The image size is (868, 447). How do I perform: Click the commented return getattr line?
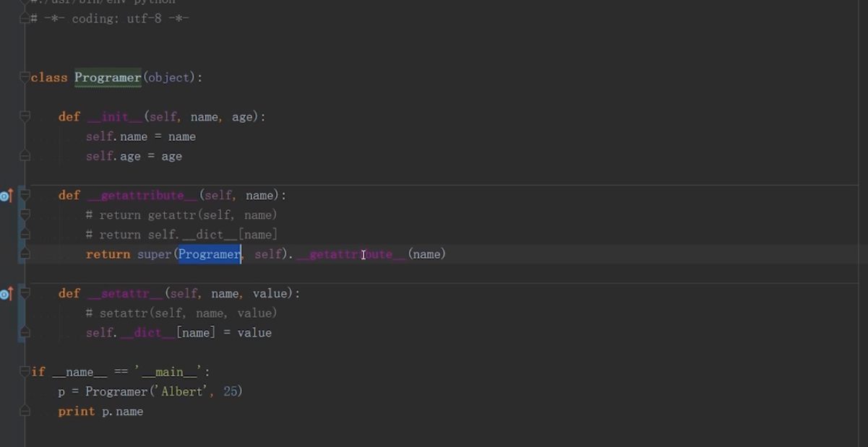(x=181, y=215)
